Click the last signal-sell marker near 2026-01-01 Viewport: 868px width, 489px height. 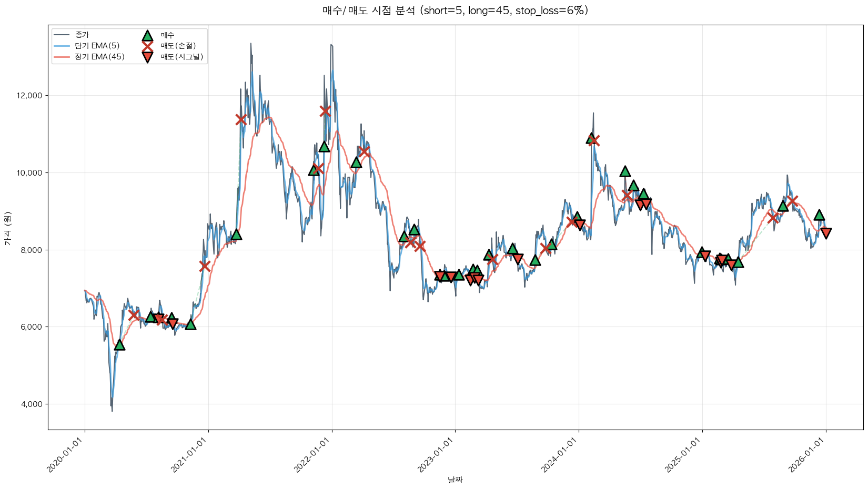point(826,233)
